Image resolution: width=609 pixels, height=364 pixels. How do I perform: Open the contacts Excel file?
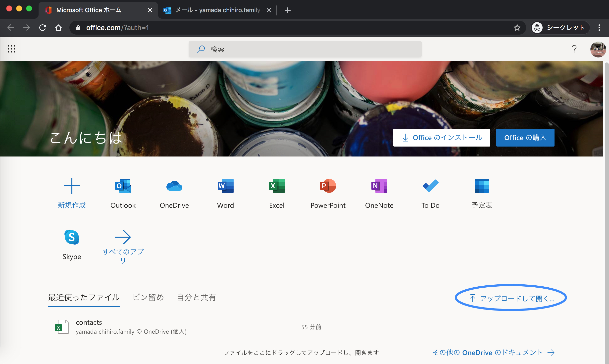tap(89, 322)
